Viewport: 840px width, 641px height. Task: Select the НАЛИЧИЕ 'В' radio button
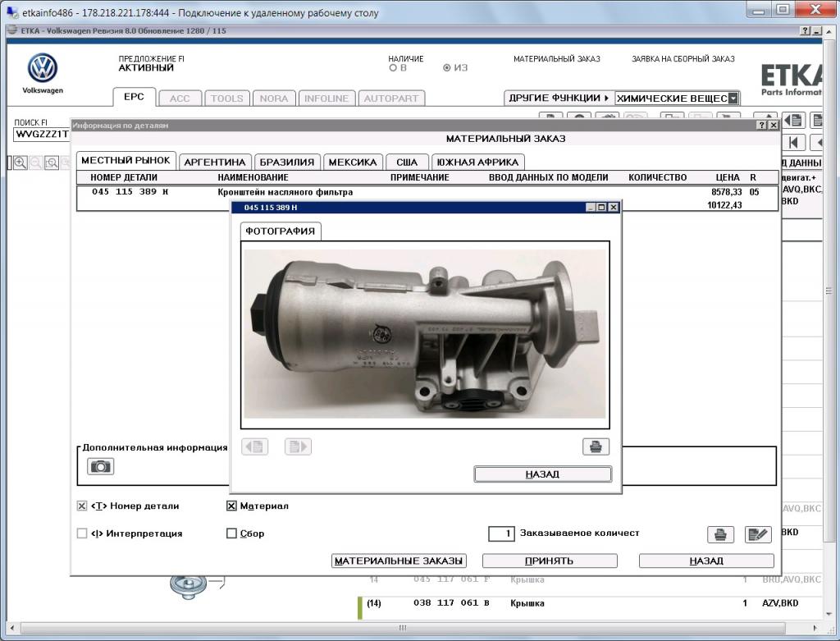point(393,68)
